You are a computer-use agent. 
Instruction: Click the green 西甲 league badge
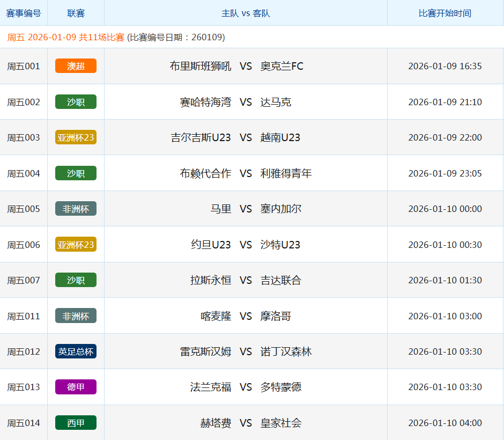click(x=76, y=423)
